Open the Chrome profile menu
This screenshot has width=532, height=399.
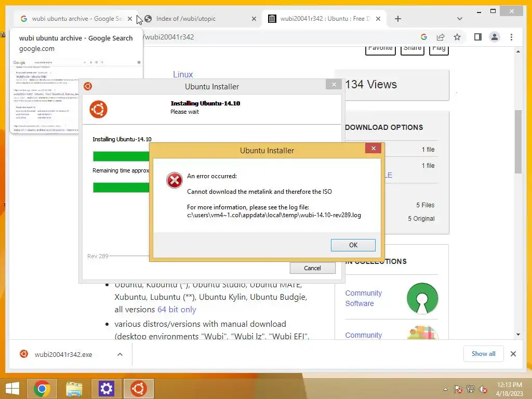(x=495, y=37)
